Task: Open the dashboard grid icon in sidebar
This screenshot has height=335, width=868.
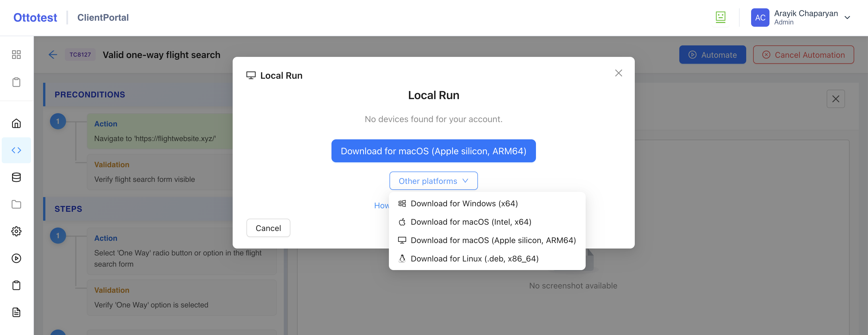Action: (16, 55)
